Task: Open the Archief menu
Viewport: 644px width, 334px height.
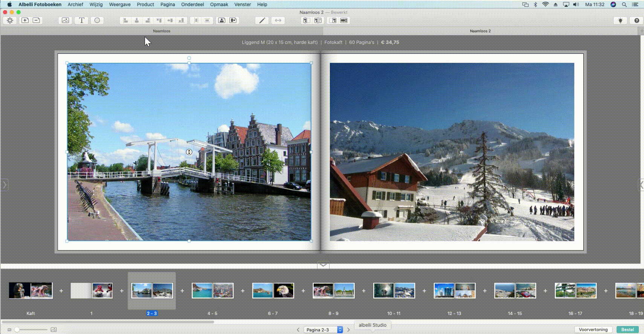Action: coord(75,5)
